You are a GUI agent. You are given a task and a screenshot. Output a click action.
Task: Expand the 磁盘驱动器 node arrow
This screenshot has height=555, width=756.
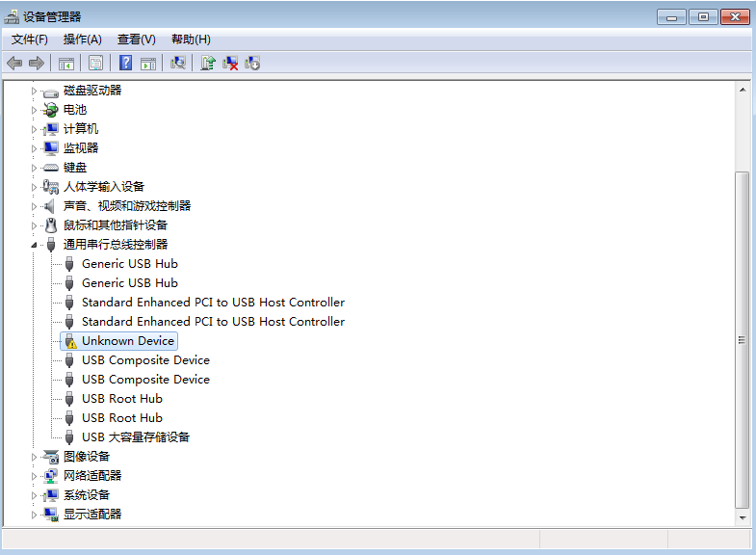34,91
